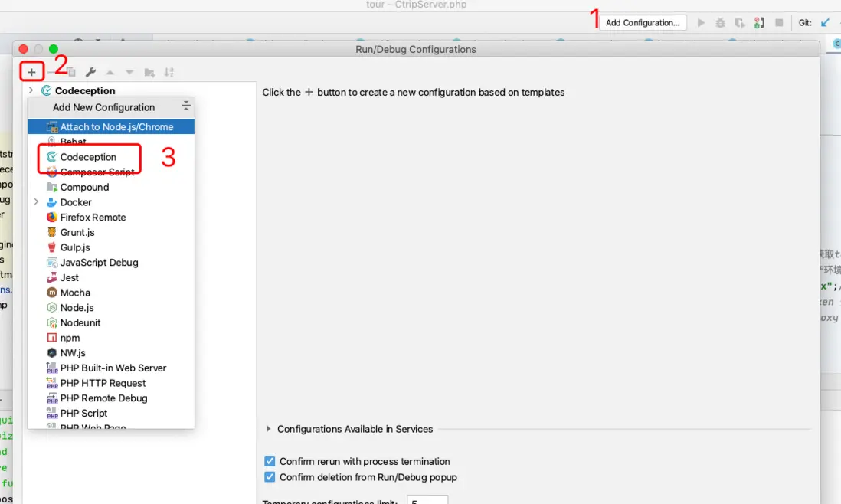Select JavaScript Debug configuration type

click(x=111, y=262)
